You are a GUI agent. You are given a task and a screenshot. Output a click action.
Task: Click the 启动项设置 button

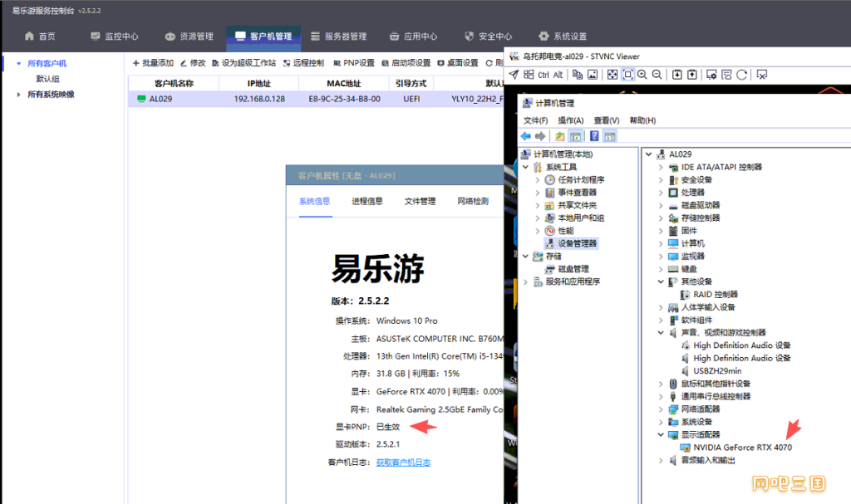[406, 63]
